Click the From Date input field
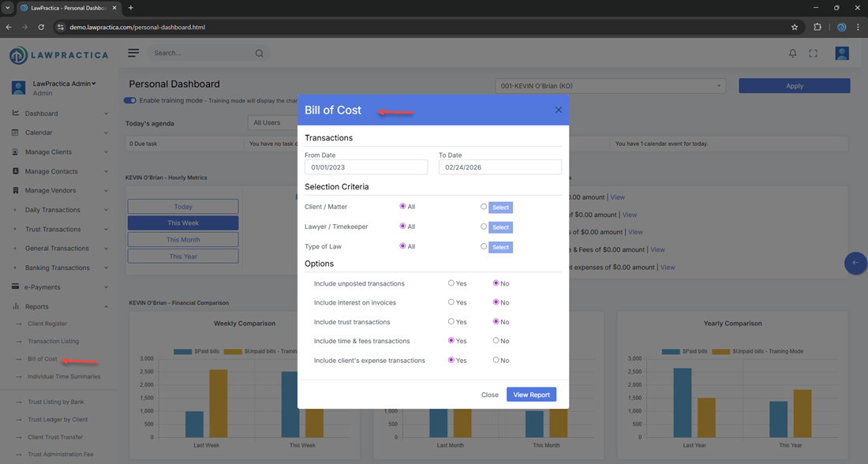 (x=366, y=167)
